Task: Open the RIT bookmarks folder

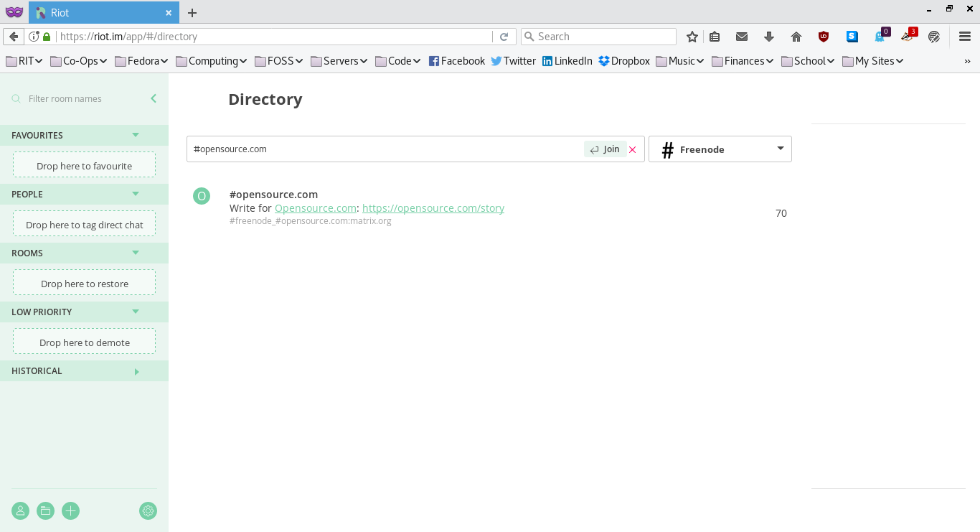Action: tap(24, 61)
